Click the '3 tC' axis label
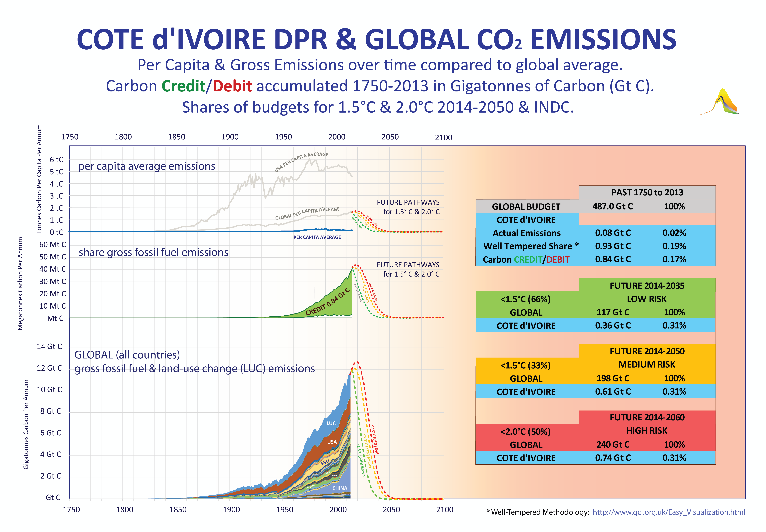This screenshot has width=766, height=532. tap(56, 196)
